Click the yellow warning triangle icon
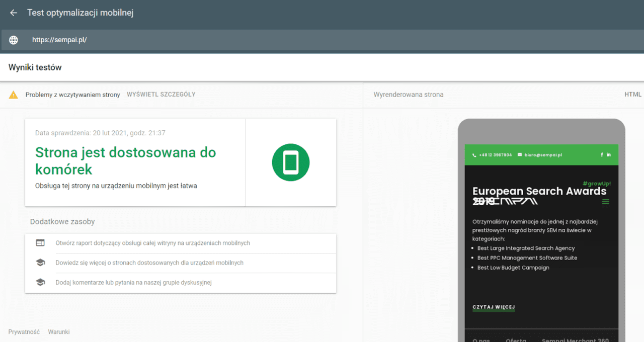Screen dimensions: 644x342 coord(14,95)
